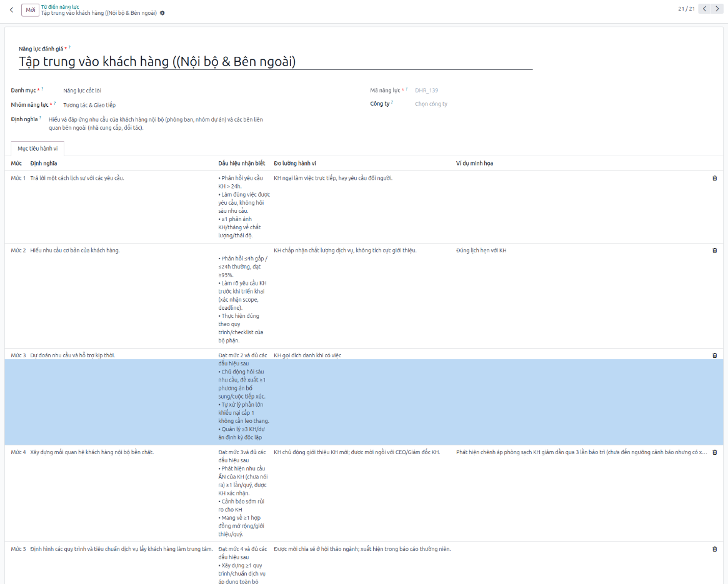Click the Mới button to create record
The width and height of the screenshot is (728, 584).
(x=30, y=10)
